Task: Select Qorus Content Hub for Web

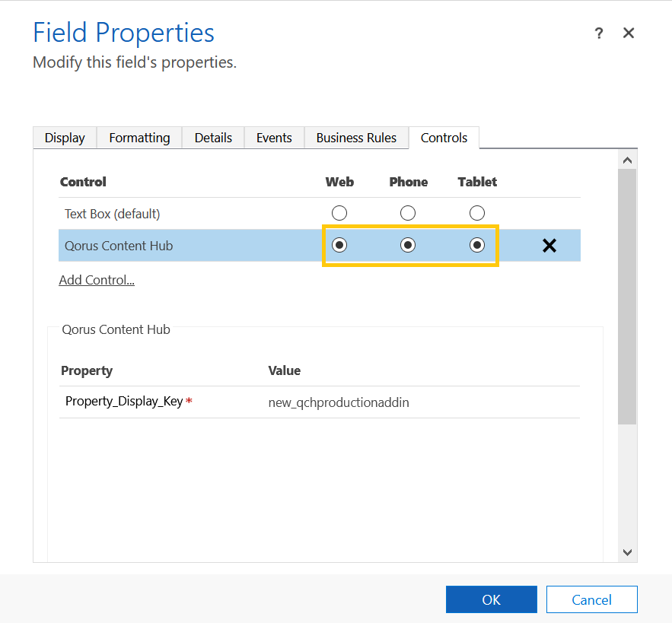Action: tap(339, 245)
